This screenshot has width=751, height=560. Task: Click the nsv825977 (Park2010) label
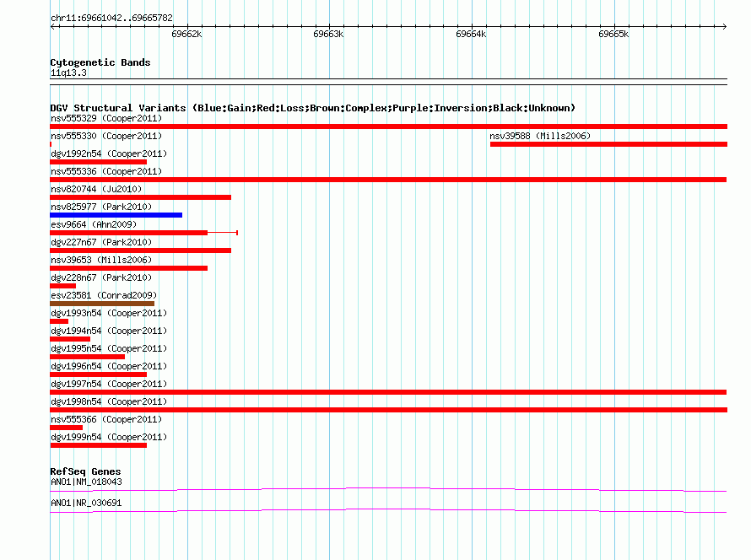[101, 207]
